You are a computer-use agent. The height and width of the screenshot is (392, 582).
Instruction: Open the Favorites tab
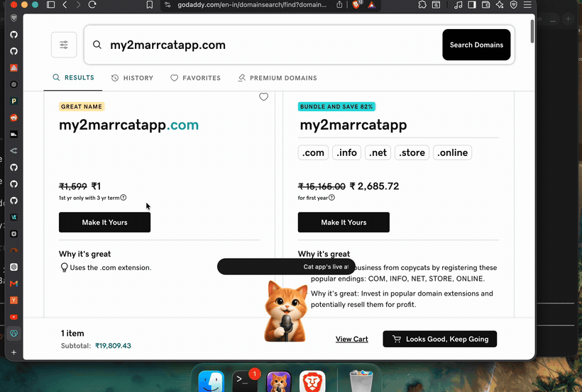(x=195, y=78)
